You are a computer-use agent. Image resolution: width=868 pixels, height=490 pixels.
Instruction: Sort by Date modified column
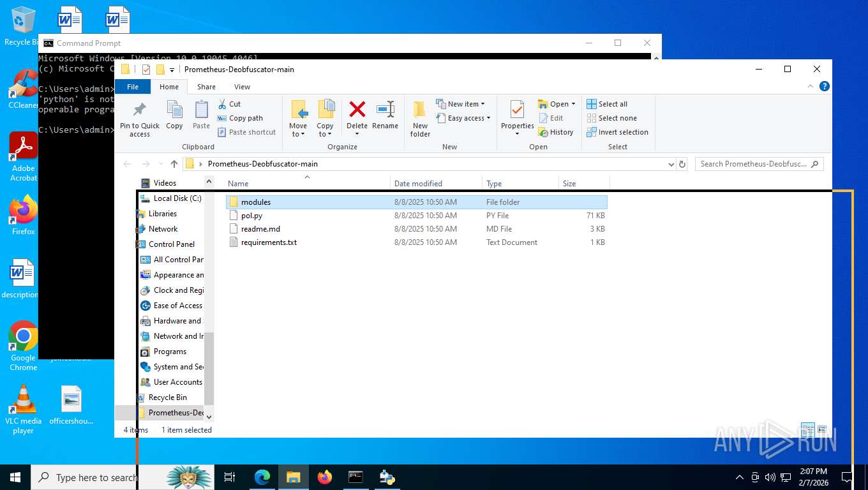436,183
